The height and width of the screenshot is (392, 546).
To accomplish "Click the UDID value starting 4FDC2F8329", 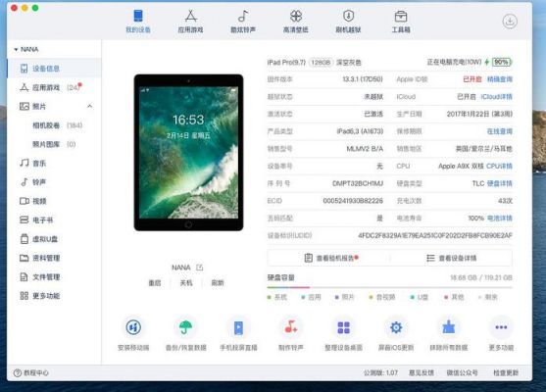I will pos(435,235).
